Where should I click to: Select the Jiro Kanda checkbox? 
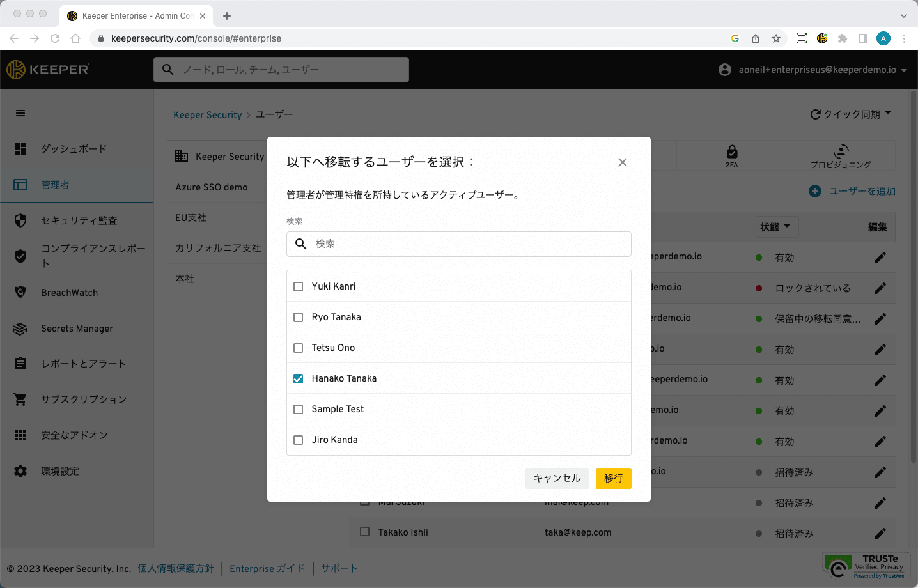[x=298, y=440]
